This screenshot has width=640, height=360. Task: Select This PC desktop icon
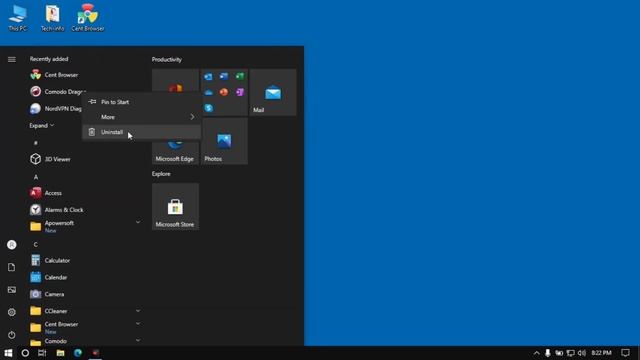[18, 18]
